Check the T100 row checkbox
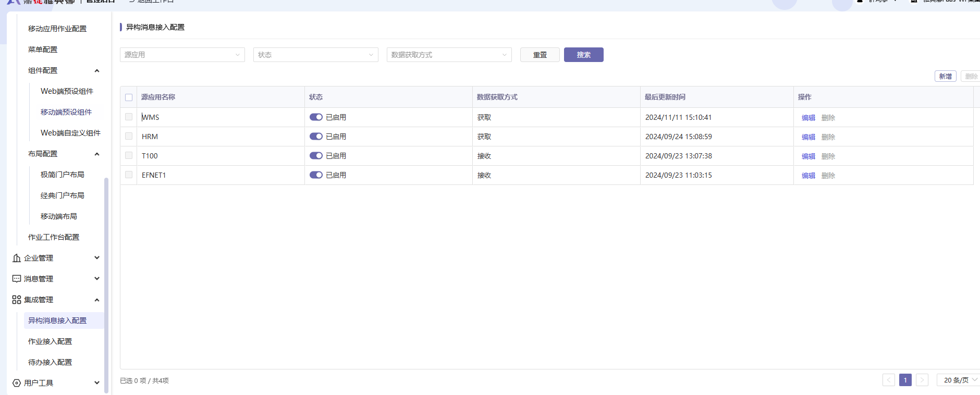 (129, 155)
